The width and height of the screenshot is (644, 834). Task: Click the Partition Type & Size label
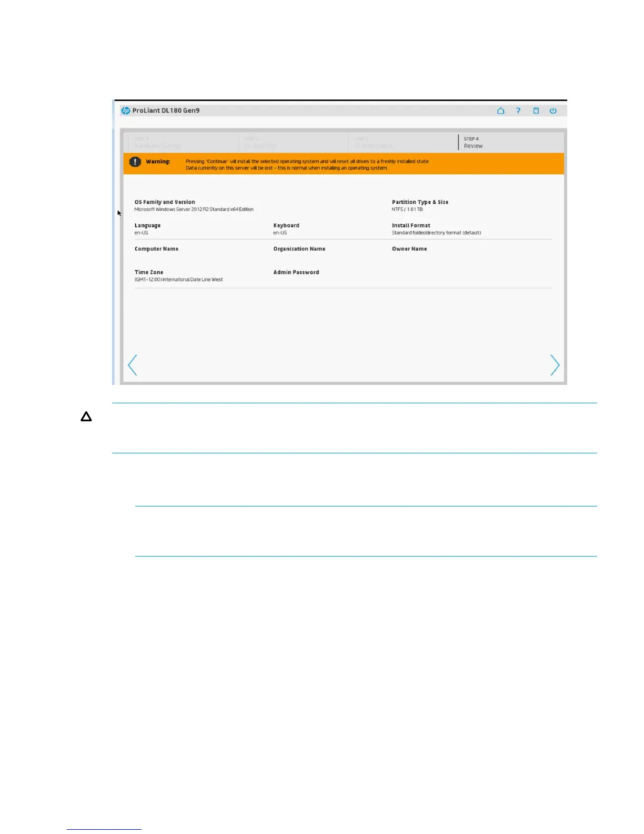[x=420, y=202]
